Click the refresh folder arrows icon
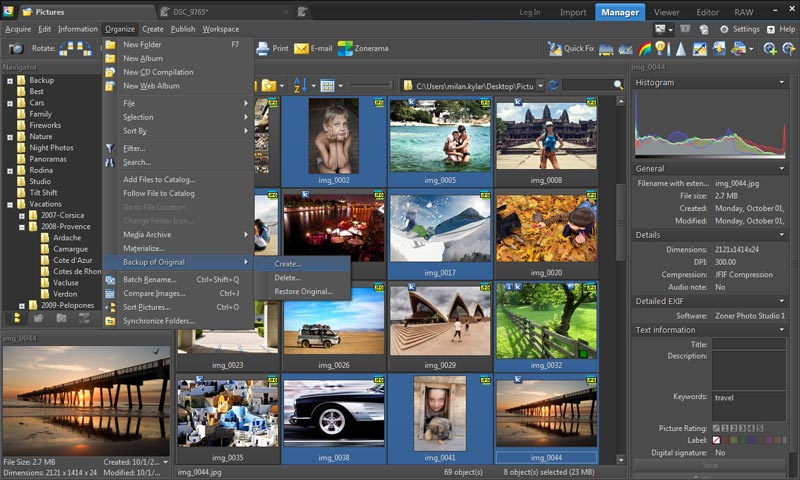 point(553,86)
